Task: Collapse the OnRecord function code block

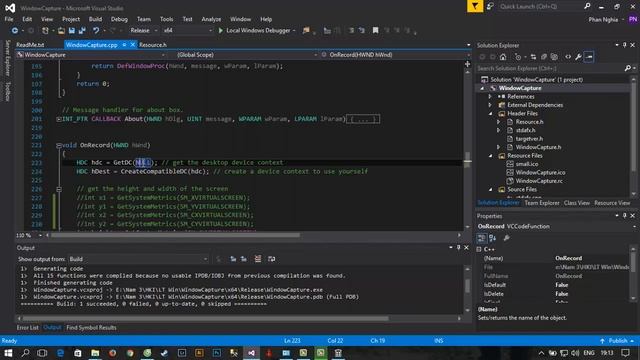Action: 59,145
